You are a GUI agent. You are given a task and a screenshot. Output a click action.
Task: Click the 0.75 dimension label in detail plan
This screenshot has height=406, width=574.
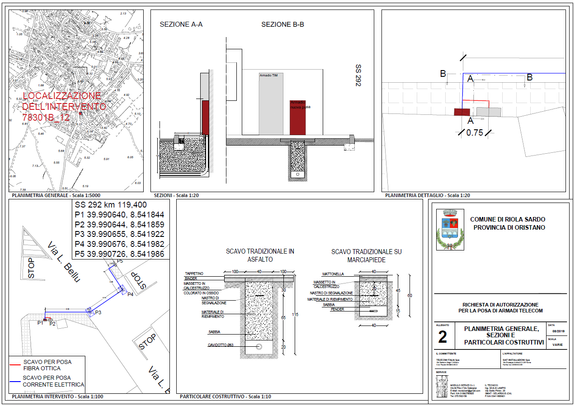tap(474, 133)
